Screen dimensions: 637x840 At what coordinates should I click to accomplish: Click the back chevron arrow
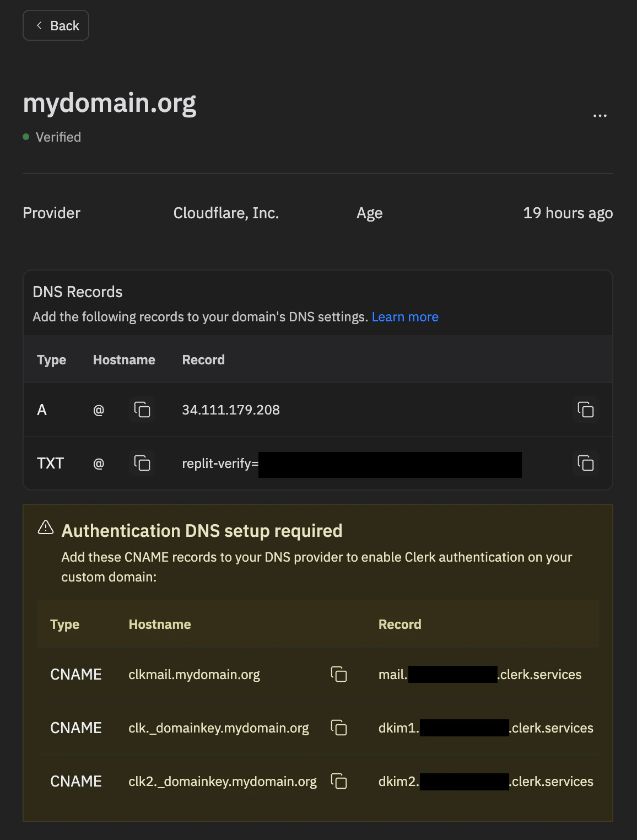tap(39, 25)
